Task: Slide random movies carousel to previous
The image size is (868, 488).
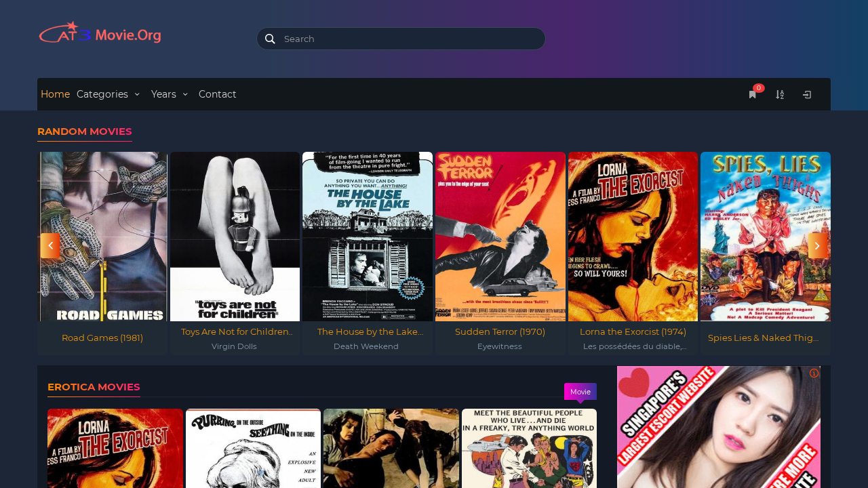Action: tap(50, 245)
